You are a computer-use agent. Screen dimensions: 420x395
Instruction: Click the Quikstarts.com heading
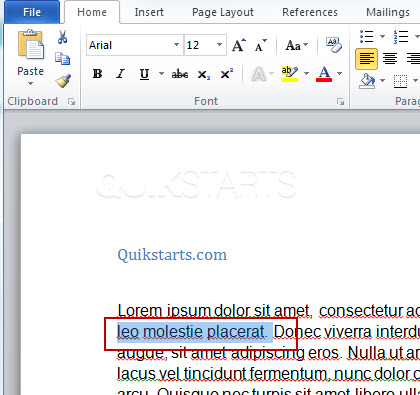tap(172, 255)
